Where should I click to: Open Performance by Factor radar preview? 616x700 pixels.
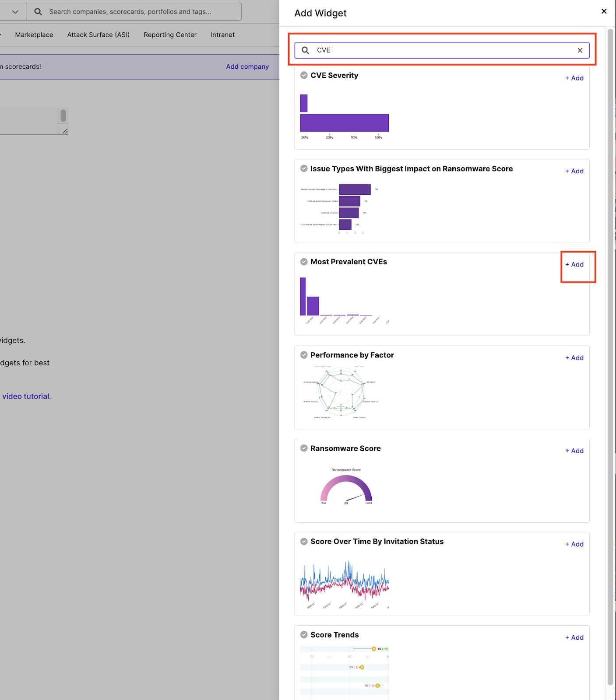pos(341,392)
